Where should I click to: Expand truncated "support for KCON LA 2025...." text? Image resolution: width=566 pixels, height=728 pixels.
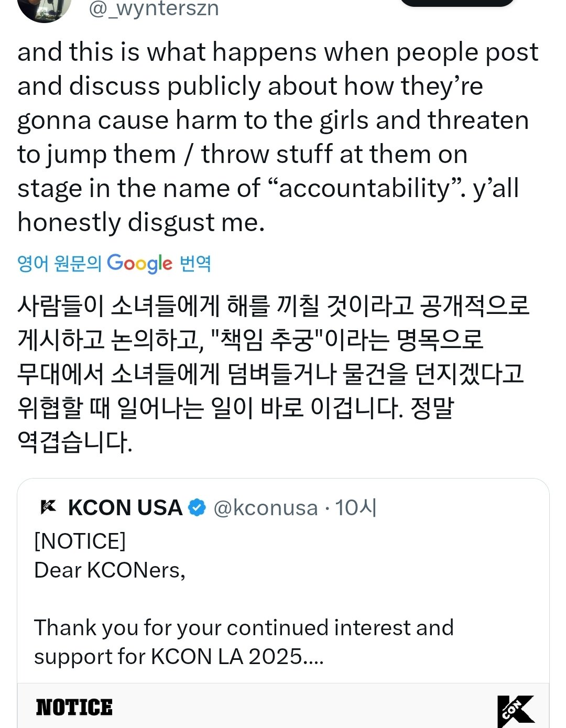pos(179,656)
